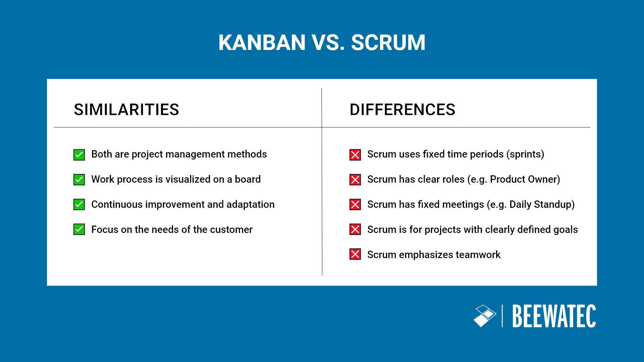Click the white content panel area
Image resolution: width=644 pixels, height=362 pixels.
[322, 181]
